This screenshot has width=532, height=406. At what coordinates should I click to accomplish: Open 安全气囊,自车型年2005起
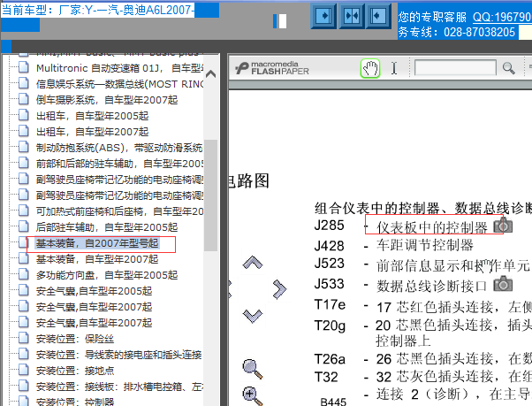pyautogui.click(x=94, y=291)
